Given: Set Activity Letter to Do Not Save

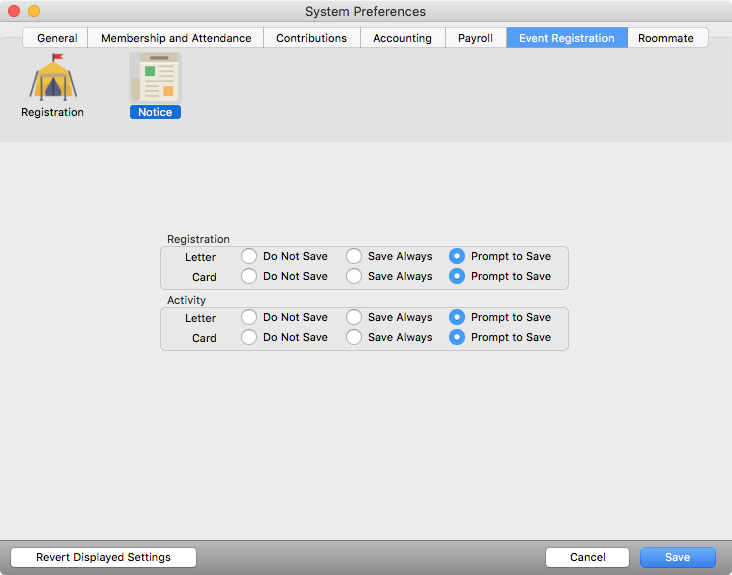Looking at the screenshot, I should coord(249,317).
